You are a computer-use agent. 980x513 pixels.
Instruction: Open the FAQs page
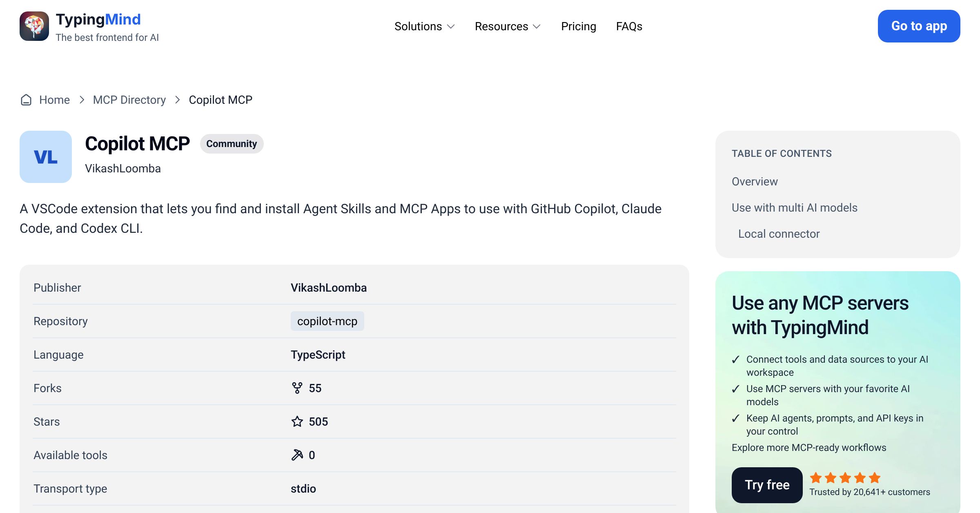click(629, 26)
